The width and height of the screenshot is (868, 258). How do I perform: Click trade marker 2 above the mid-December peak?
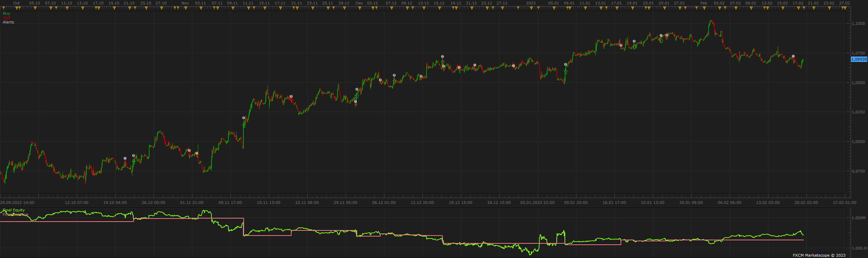(442, 57)
